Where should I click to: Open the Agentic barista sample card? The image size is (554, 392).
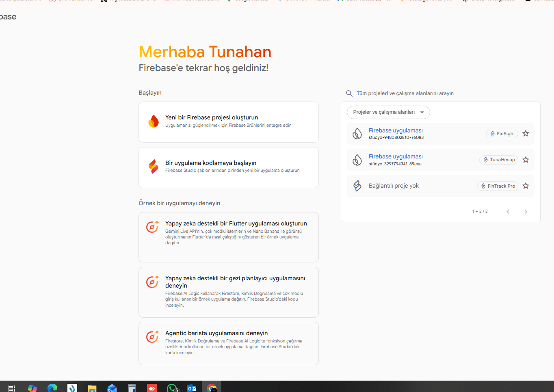click(x=229, y=343)
